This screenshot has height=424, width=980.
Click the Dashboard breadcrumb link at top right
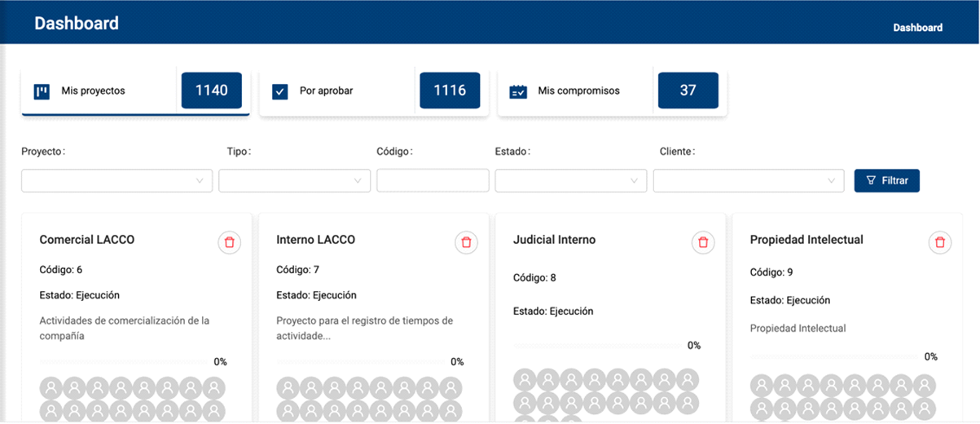tap(917, 28)
